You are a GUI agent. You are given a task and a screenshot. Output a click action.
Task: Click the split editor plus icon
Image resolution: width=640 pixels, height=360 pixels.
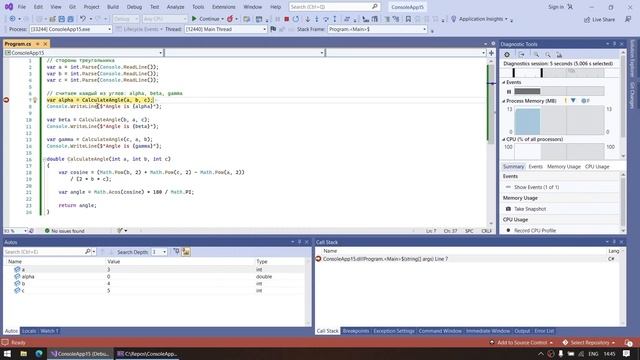coord(491,53)
